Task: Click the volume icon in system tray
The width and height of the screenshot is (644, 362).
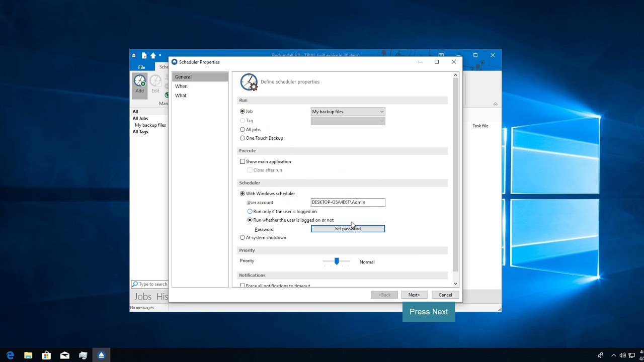Action: pos(623,355)
